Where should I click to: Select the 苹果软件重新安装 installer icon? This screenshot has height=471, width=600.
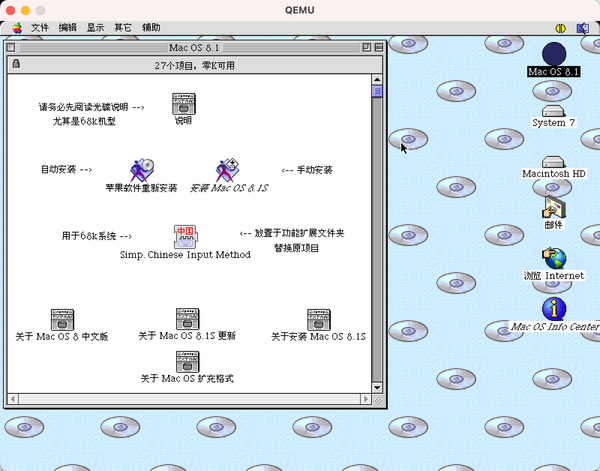tap(142, 170)
